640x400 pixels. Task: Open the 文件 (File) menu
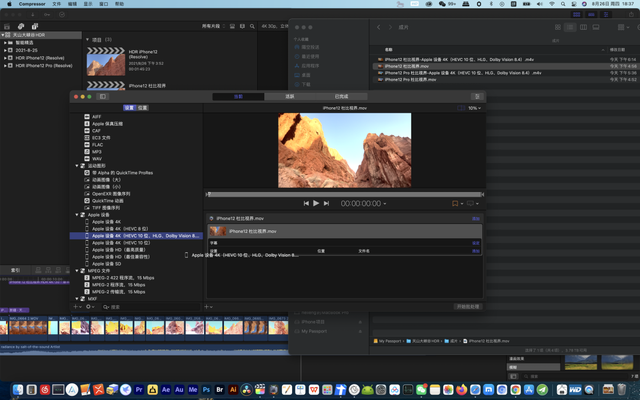click(x=57, y=4)
